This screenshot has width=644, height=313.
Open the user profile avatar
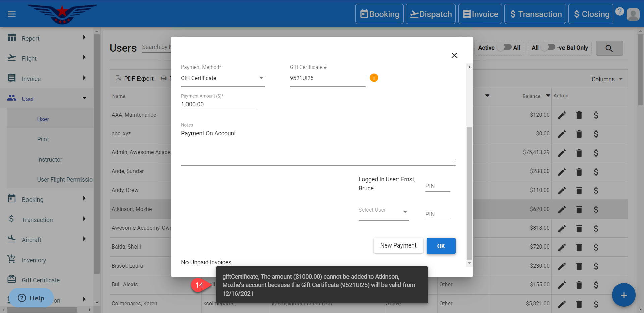[x=633, y=14]
